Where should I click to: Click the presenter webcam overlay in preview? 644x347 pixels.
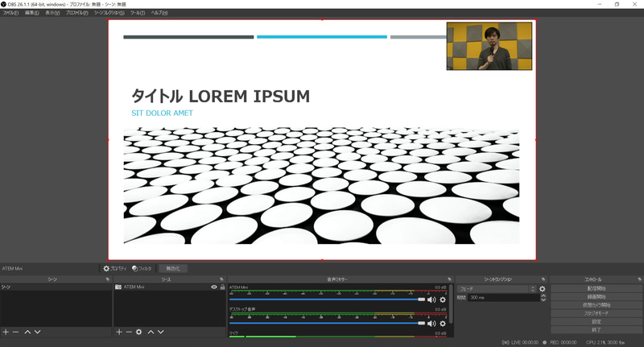pos(489,46)
